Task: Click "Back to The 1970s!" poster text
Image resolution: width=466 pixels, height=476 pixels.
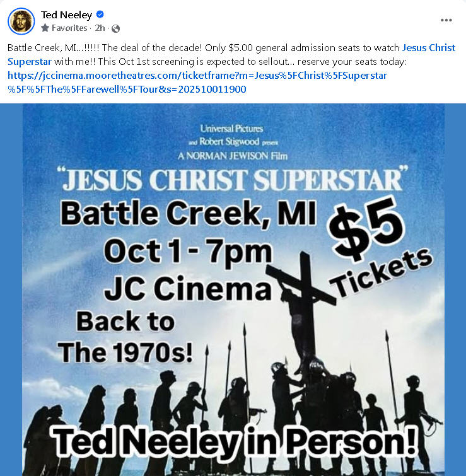Action: pos(125,336)
